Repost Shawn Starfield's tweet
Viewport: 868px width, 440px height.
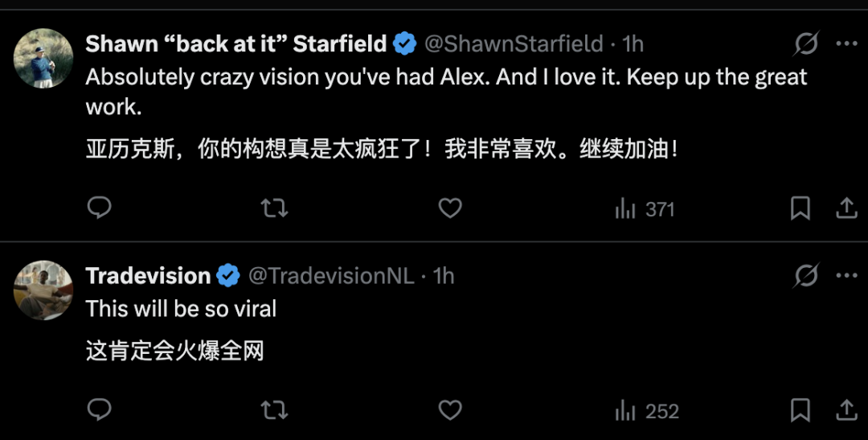274,209
